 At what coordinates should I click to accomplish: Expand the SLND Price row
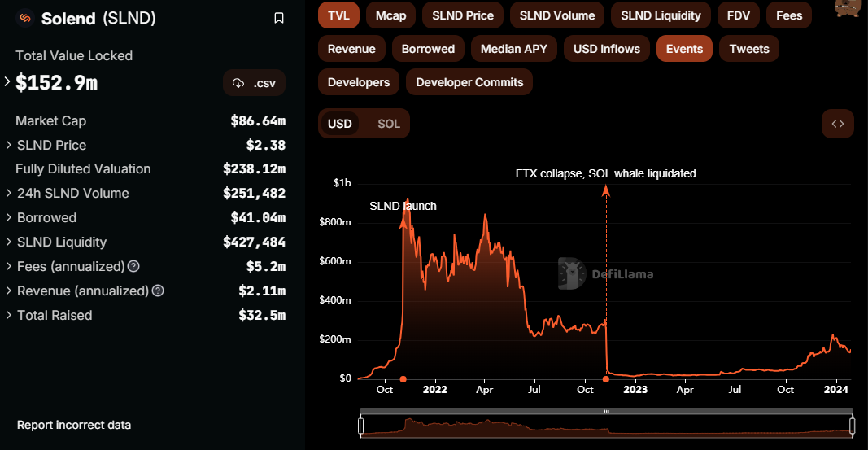[9, 145]
